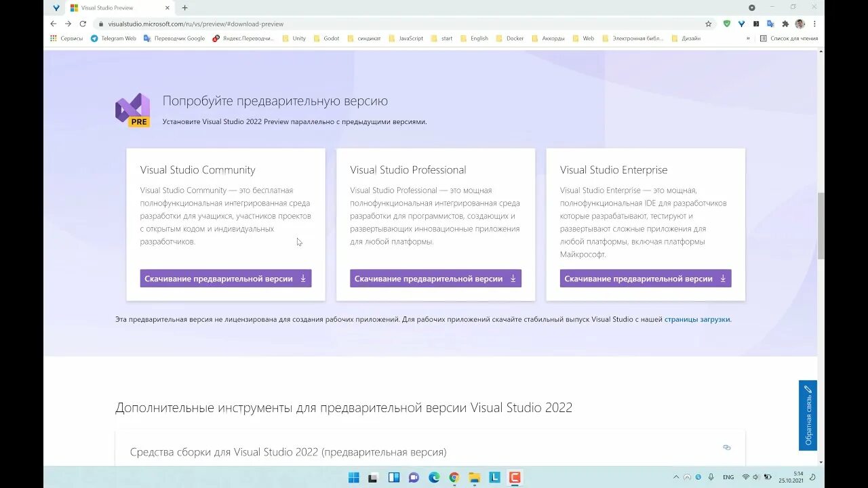
Task: Open Список для чтения reading list
Action: (789, 39)
